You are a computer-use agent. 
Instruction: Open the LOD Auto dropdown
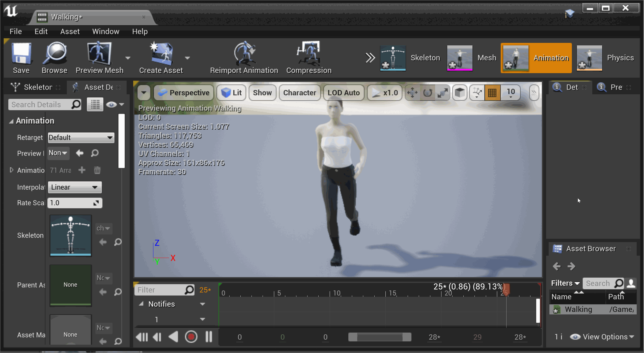click(x=343, y=93)
